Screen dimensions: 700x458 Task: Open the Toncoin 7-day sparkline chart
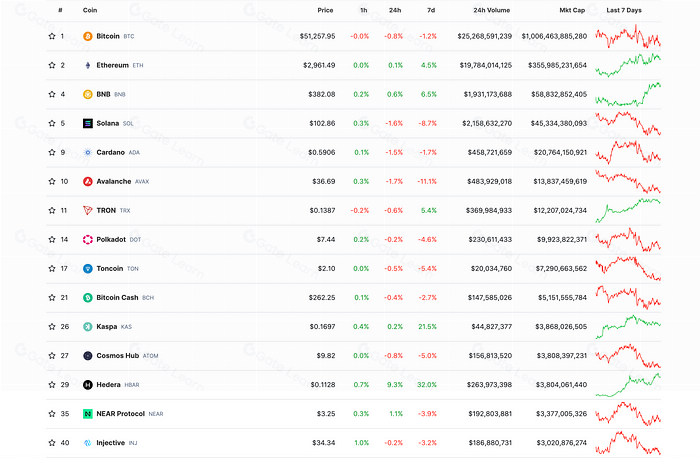(x=628, y=268)
